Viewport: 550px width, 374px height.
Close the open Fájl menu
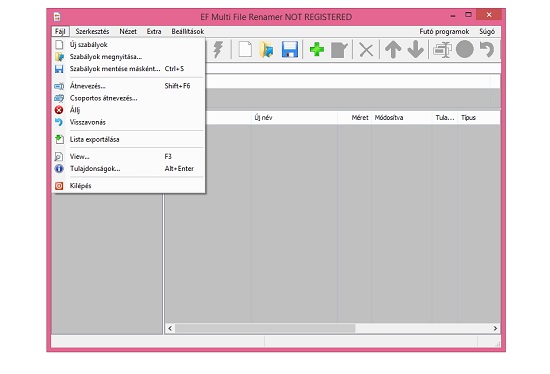[60, 31]
